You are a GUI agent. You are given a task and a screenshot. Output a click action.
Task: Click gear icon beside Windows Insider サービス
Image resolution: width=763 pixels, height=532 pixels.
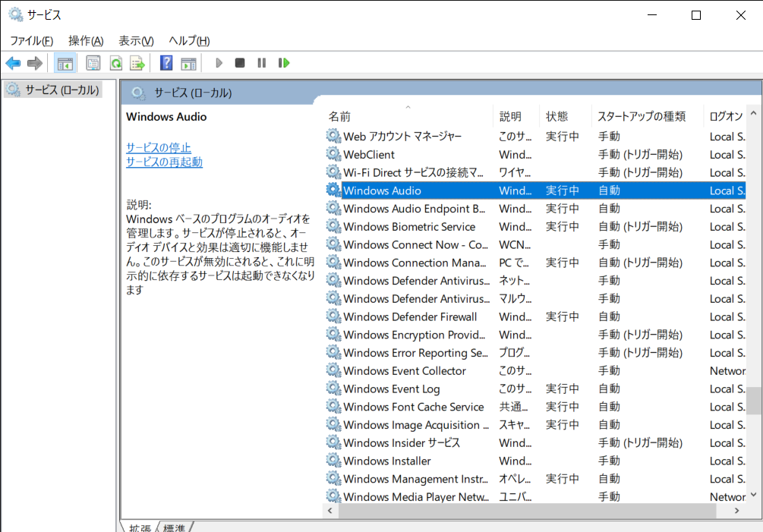(333, 442)
